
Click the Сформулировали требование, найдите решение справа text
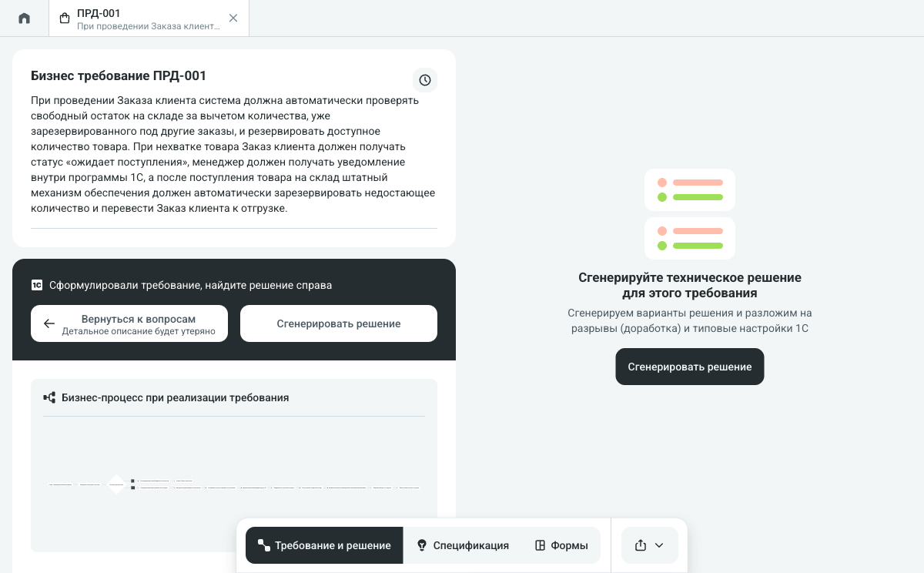click(x=191, y=285)
